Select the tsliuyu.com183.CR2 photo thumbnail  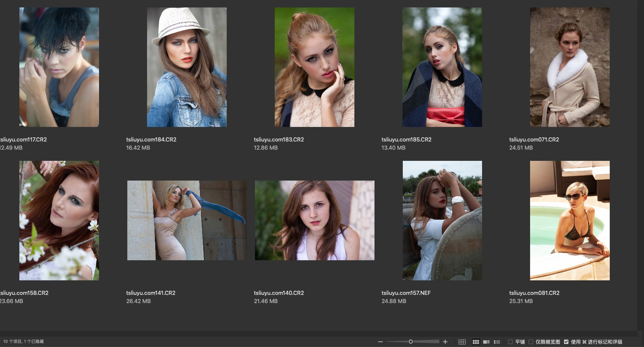(x=314, y=67)
